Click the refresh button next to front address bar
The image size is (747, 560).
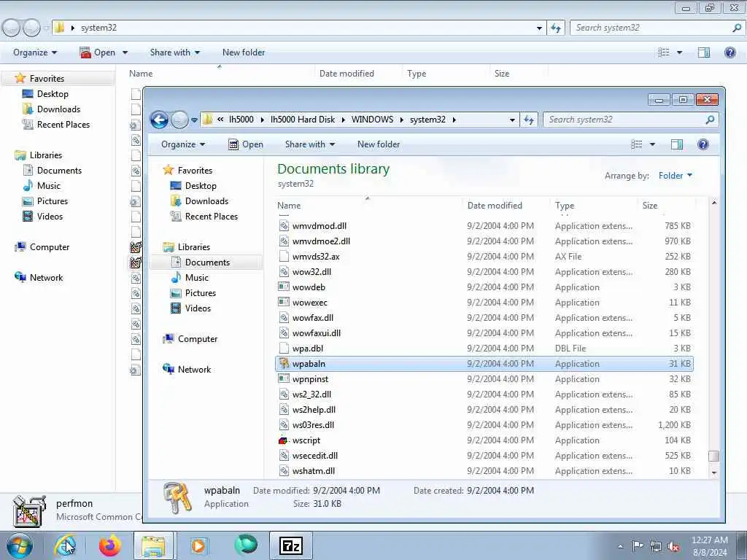tap(529, 120)
